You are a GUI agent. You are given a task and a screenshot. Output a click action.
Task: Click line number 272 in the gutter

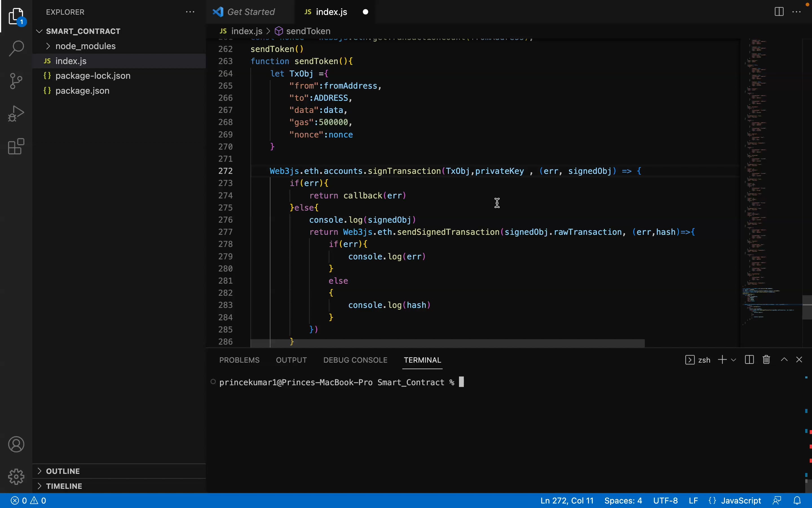coord(226,171)
